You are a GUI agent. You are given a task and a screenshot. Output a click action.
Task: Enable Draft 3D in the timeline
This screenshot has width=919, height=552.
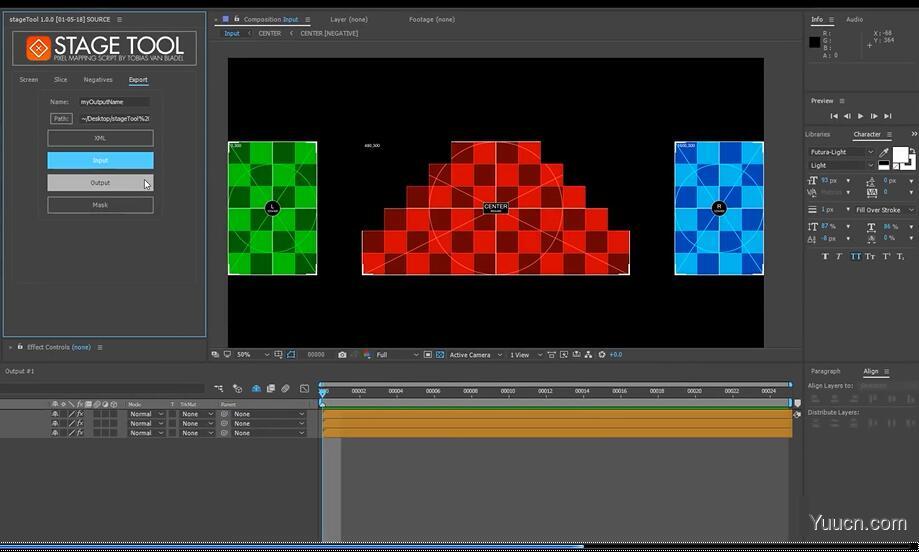click(x=237, y=389)
